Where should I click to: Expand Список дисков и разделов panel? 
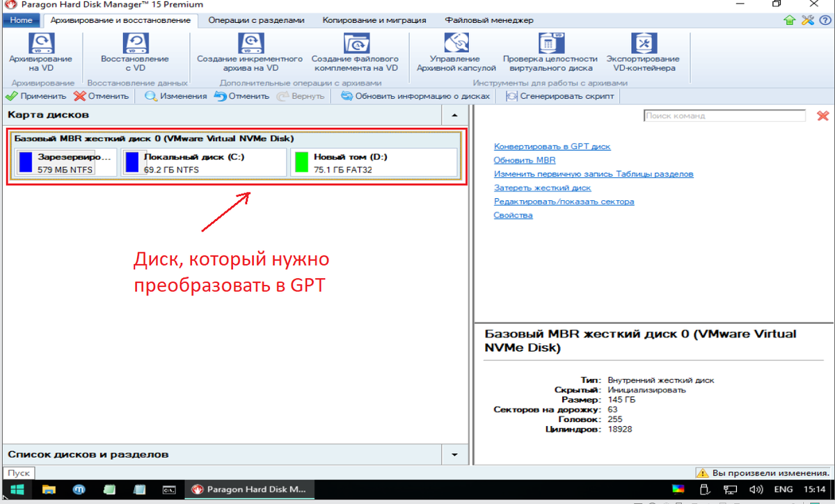pyautogui.click(x=454, y=455)
